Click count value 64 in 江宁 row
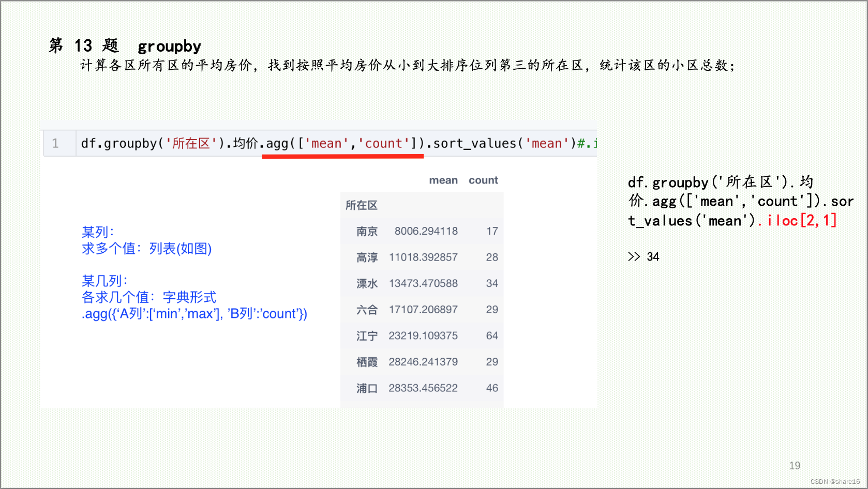This screenshot has width=868, height=489. pyautogui.click(x=492, y=336)
